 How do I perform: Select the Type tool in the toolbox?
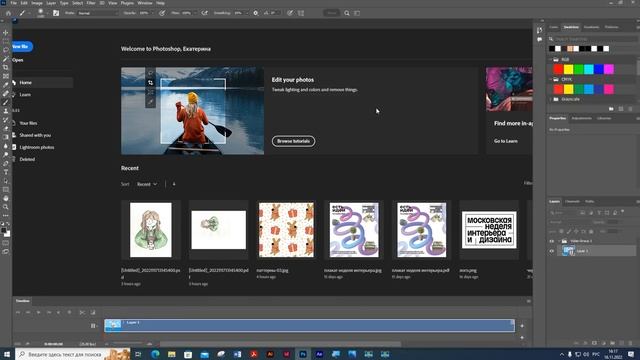pyautogui.click(x=6, y=172)
